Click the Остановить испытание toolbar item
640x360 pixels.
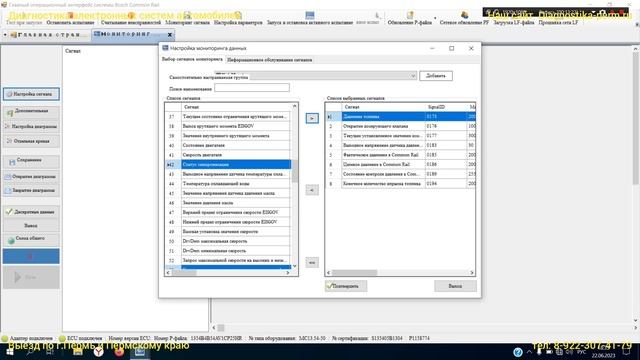coord(70,19)
